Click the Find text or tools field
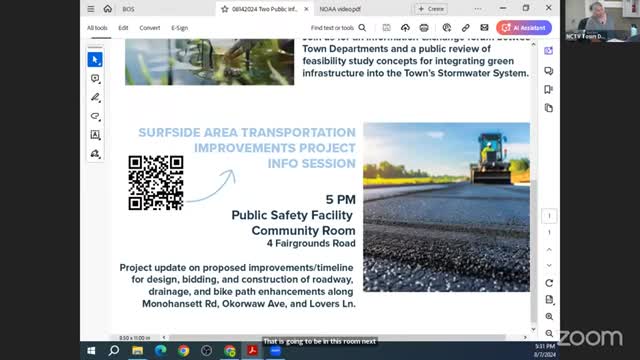640x360 pixels. click(332, 28)
